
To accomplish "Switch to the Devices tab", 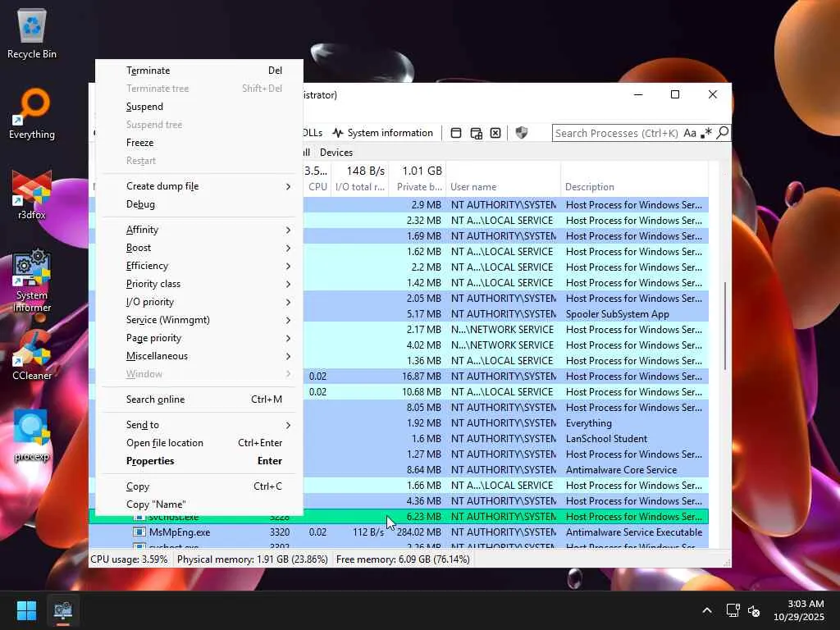I will [336, 152].
